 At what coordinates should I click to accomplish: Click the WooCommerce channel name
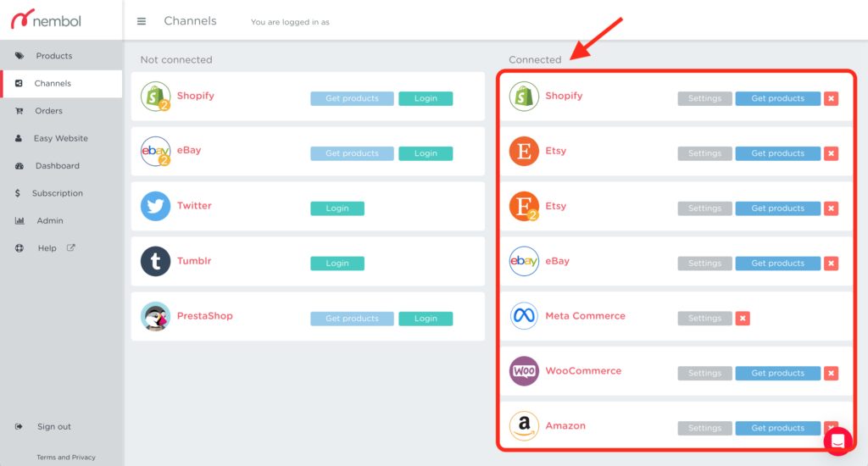coord(583,371)
